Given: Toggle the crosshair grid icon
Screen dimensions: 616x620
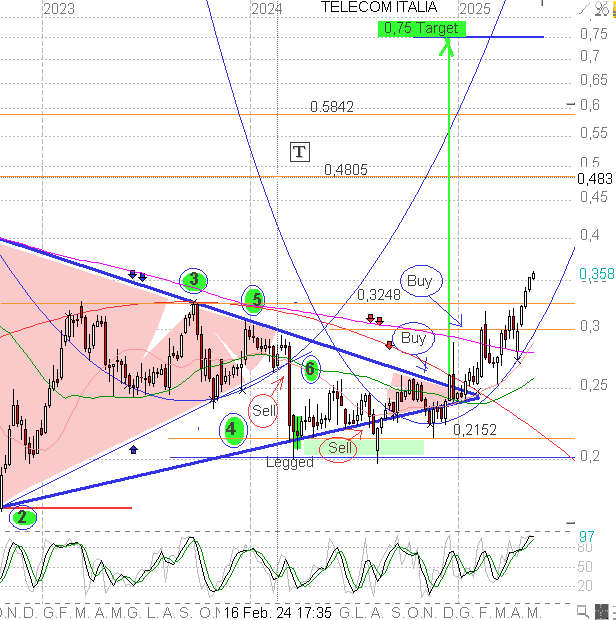Looking at the screenshot, I should pyautogui.click(x=601, y=611).
